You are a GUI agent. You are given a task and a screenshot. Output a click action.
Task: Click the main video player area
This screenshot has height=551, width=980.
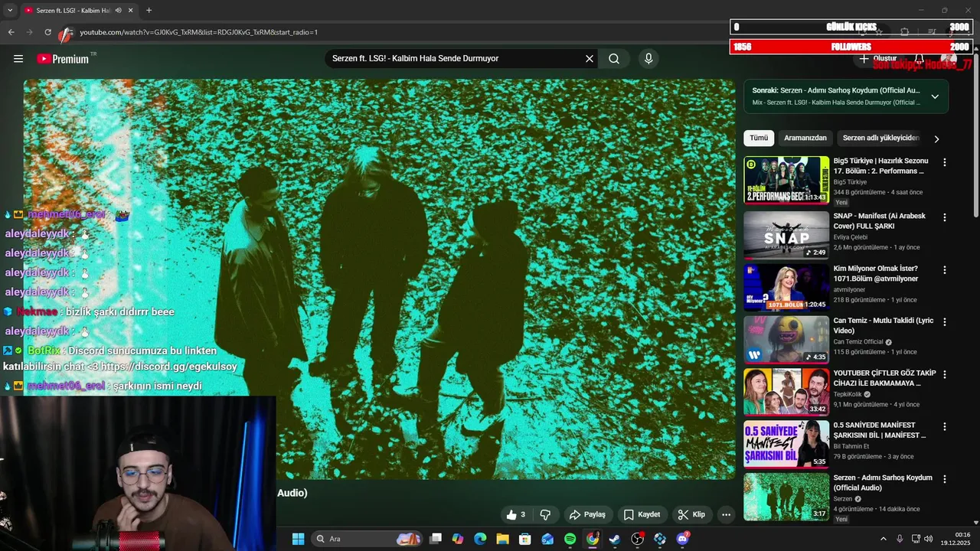pos(379,279)
